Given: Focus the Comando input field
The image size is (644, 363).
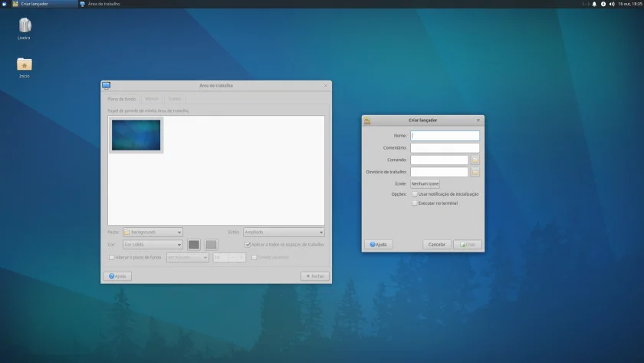Looking at the screenshot, I should coord(439,160).
